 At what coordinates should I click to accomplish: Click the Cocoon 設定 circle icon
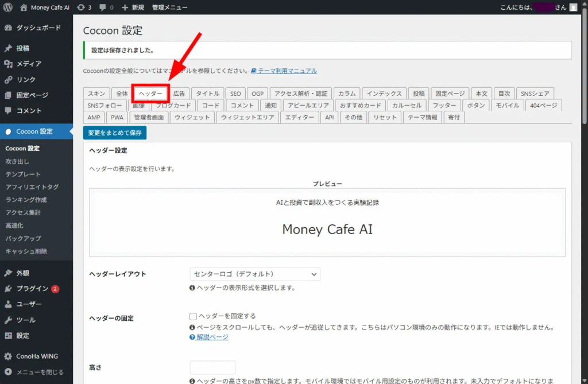click(8, 131)
